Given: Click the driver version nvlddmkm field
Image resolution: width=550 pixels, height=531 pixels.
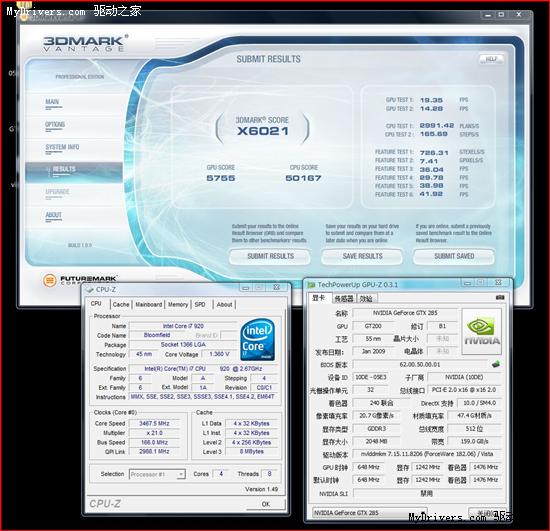Looking at the screenshot, I should tap(427, 454).
